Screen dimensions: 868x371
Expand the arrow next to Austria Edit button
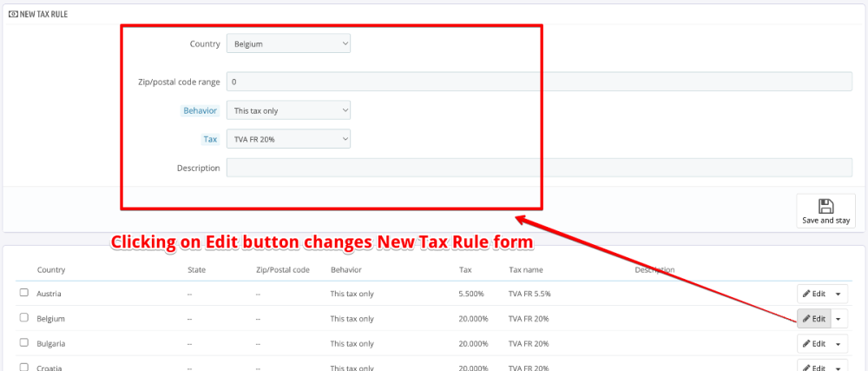838,294
